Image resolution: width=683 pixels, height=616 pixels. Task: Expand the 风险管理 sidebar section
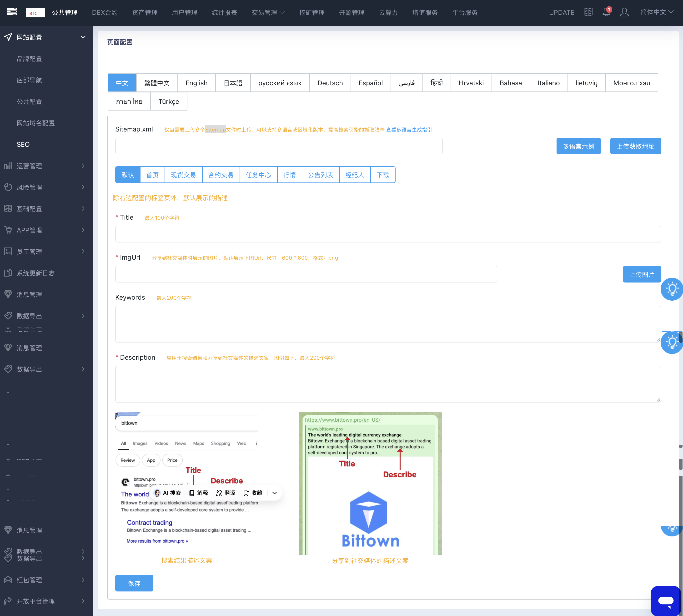[83, 187]
